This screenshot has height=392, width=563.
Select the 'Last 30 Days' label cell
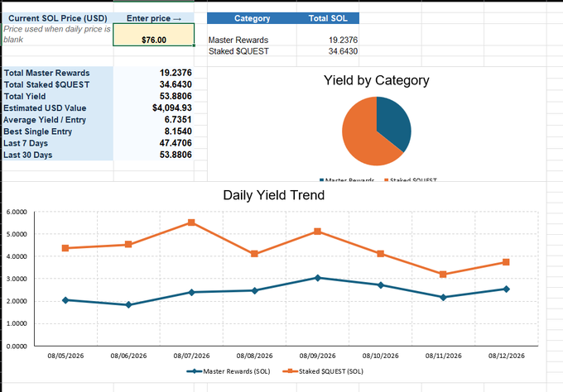click(58, 155)
